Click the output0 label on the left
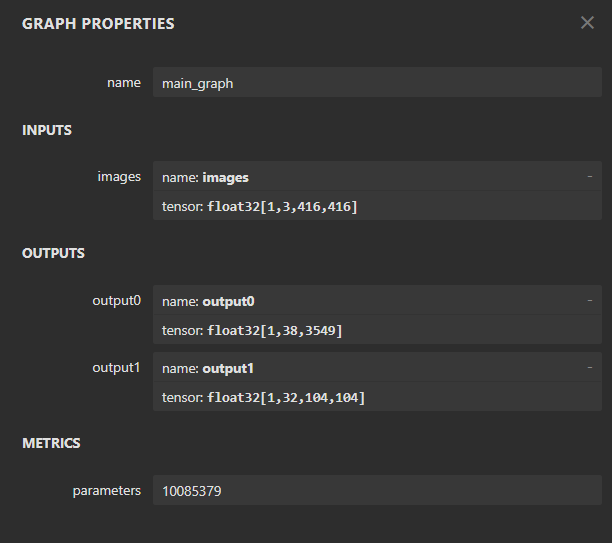This screenshot has width=612, height=543. (116, 300)
